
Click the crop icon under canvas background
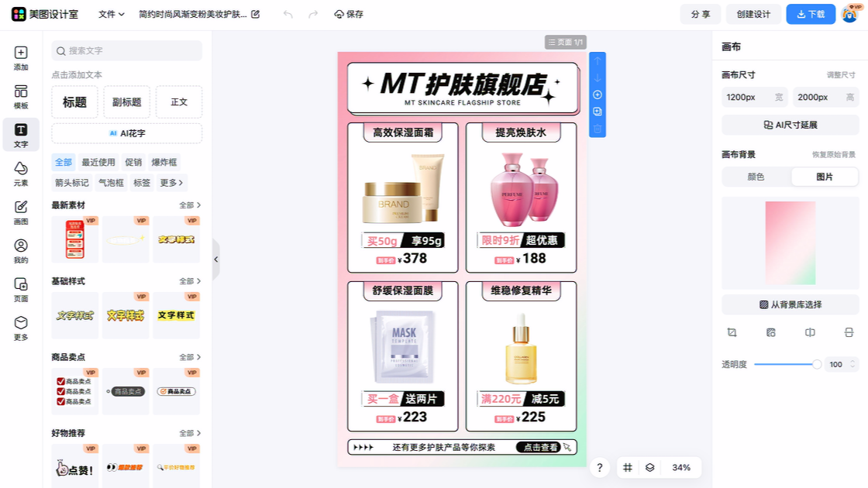(732, 332)
